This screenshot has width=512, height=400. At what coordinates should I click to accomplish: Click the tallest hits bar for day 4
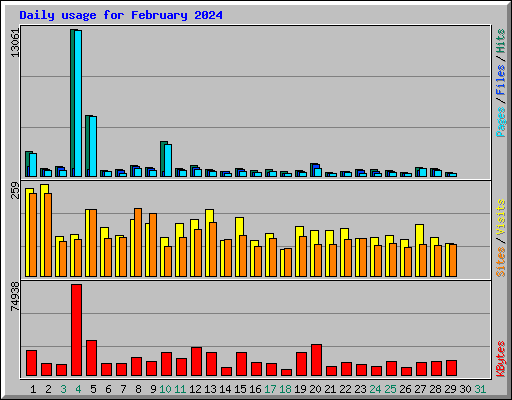click(72, 103)
